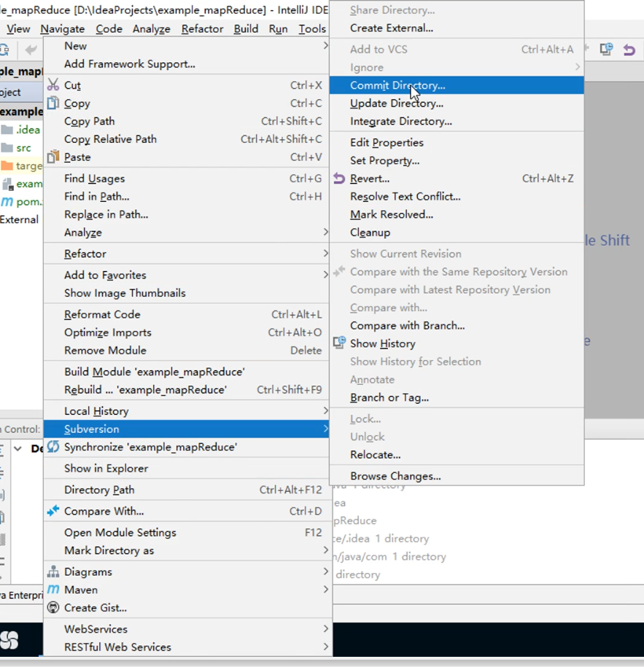The width and height of the screenshot is (644, 667).
Task: Click the toolbar show history icon top right
Action: (x=607, y=50)
